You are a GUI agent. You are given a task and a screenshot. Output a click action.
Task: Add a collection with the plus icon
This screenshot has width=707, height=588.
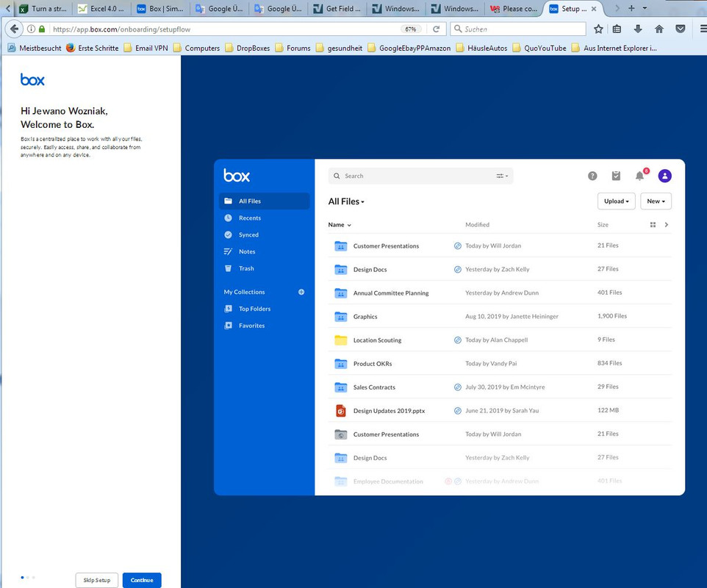(x=301, y=292)
